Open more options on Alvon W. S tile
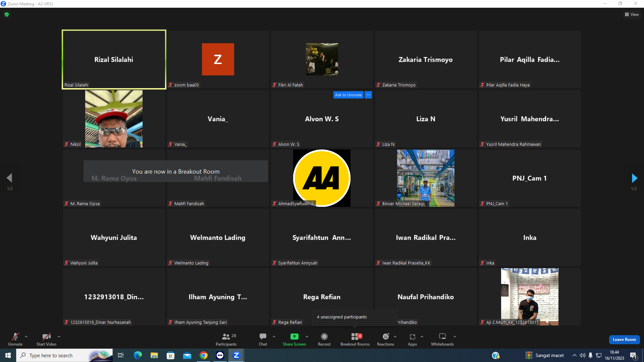This screenshot has width=644, height=362. tap(368, 95)
